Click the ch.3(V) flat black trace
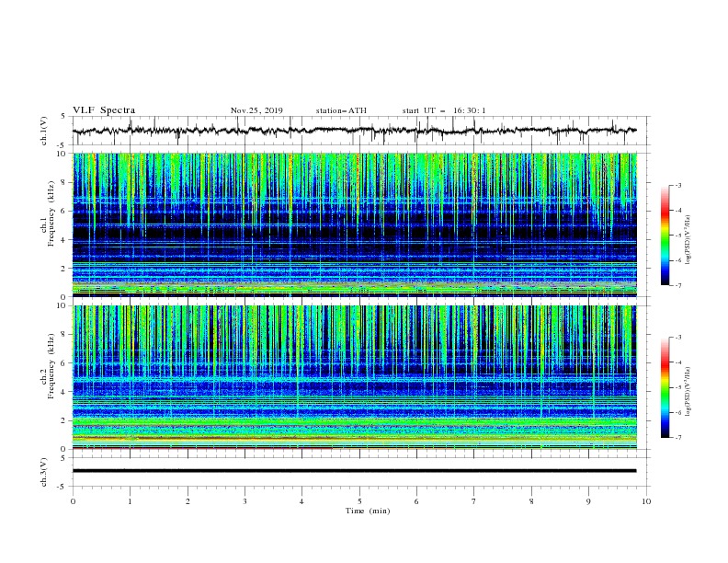This screenshot has height=563, width=728. click(x=354, y=471)
